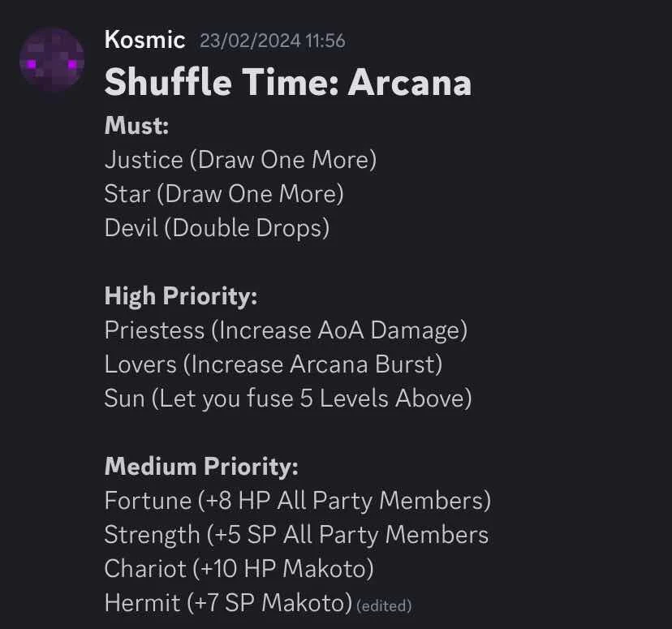Click the bold 'Must:' label
Viewport: 672px width, 629px height.
click(x=136, y=126)
